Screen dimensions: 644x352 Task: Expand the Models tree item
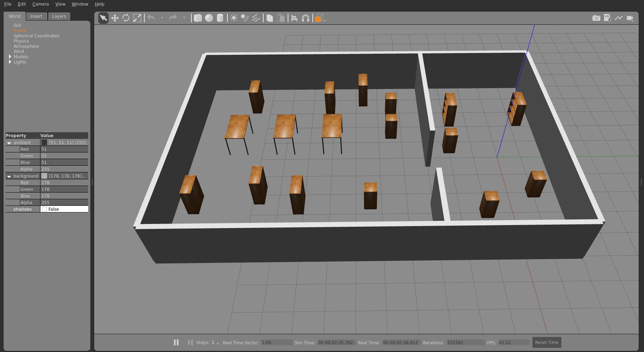tap(10, 57)
